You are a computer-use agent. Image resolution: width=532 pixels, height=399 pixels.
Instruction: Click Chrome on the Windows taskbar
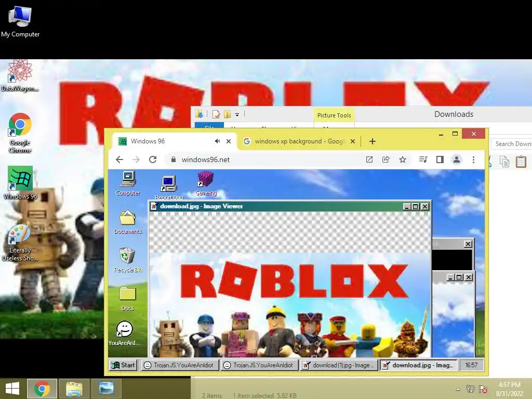(42, 389)
